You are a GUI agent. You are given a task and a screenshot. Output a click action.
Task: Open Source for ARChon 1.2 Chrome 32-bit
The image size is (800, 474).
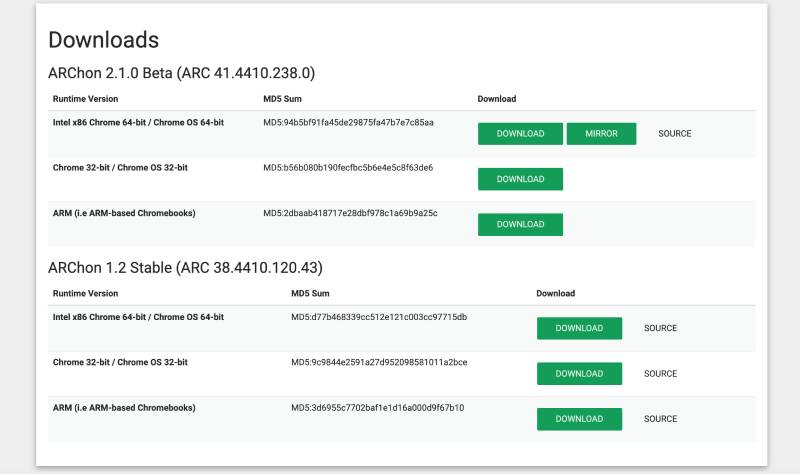tap(660, 373)
